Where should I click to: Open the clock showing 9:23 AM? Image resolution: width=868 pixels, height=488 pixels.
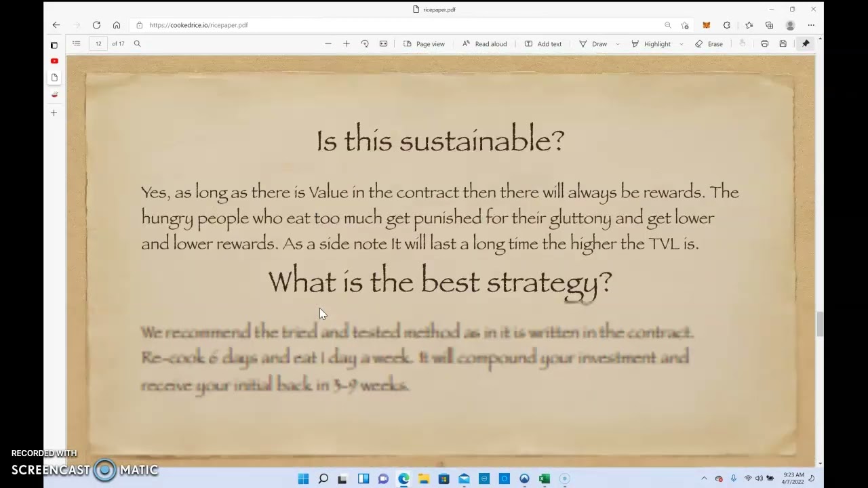pyautogui.click(x=793, y=479)
